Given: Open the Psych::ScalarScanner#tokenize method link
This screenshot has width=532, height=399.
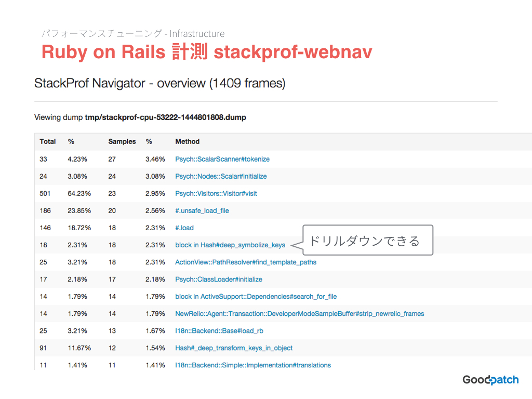Looking at the screenshot, I should pyautogui.click(x=222, y=159).
